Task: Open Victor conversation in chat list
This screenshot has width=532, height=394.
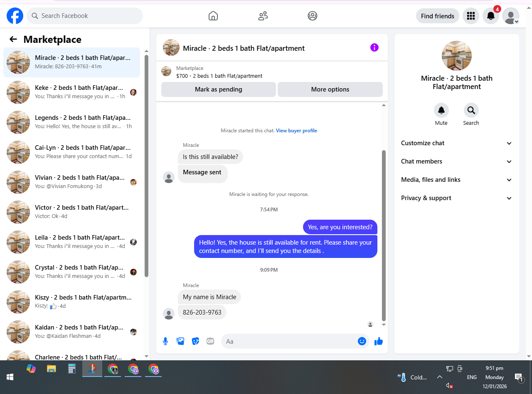Action: click(71, 212)
